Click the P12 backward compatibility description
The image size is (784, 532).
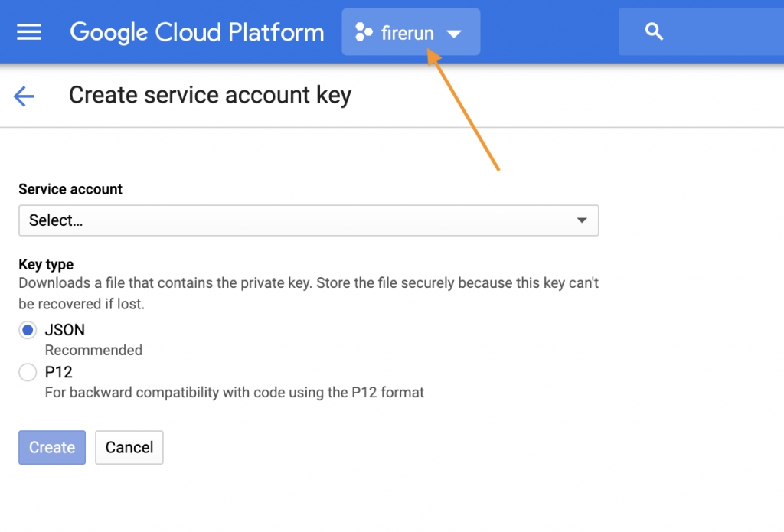coord(234,393)
